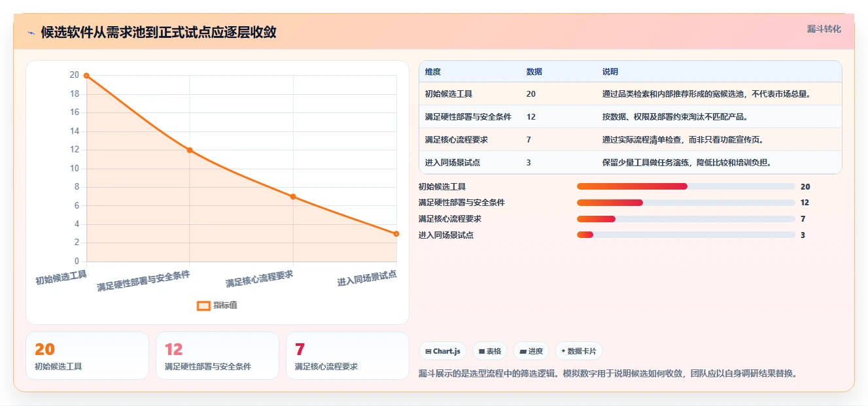Click the 满足核心流程要求 progress bar
This screenshot has height=406, width=868.
tap(686, 219)
